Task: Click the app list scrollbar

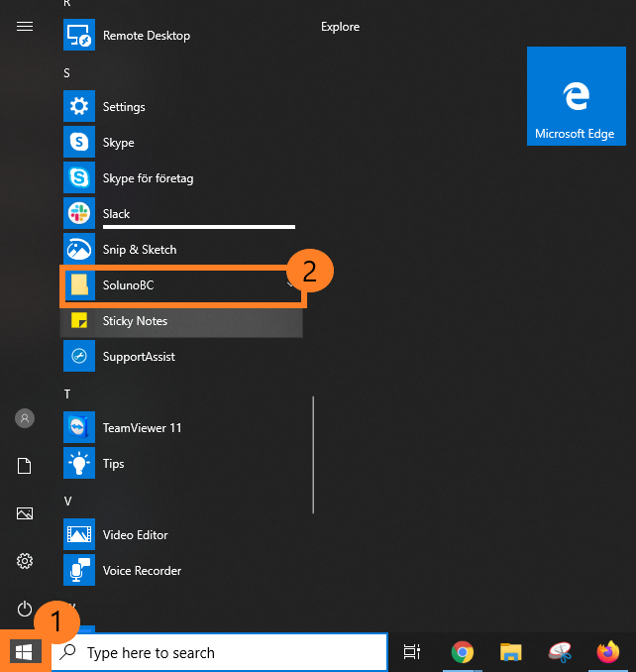Action: point(313,455)
